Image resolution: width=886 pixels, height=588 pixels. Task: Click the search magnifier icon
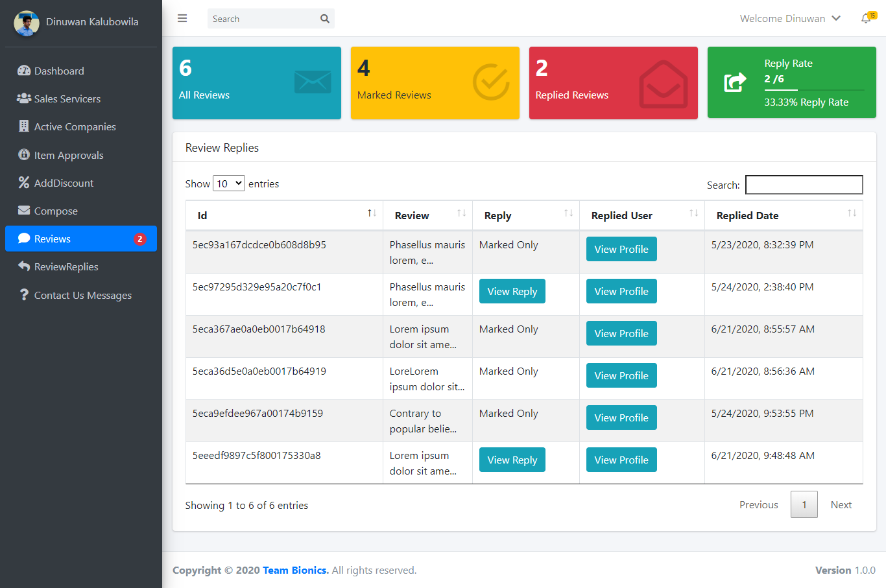325,19
